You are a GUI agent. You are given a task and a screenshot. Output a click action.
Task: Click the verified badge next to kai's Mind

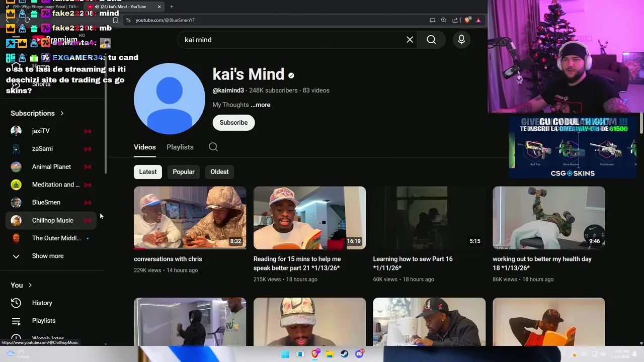[x=291, y=75]
